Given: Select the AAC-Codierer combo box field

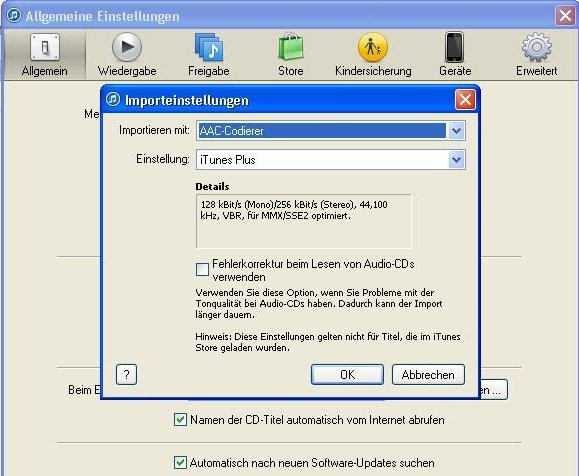Looking at the screenshot, I should click(x=330, y=131).
